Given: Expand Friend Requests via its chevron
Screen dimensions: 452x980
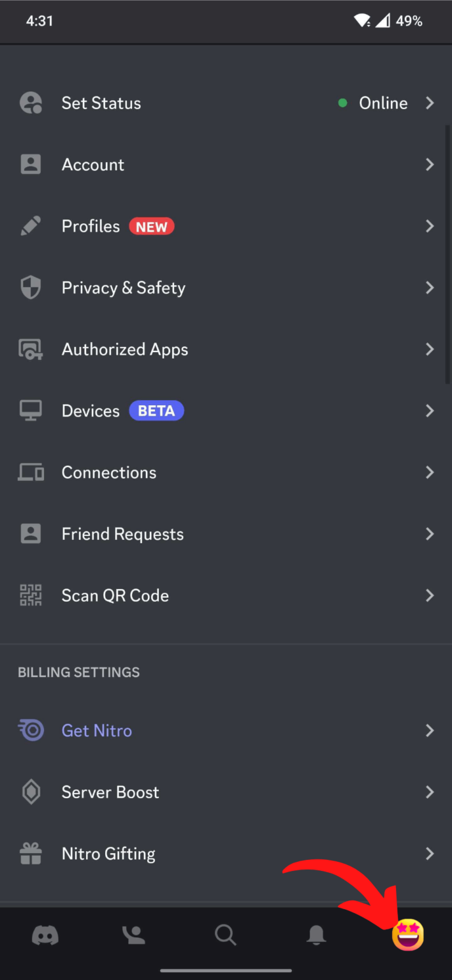Looking at the screenshot, I should coord(430,534).
